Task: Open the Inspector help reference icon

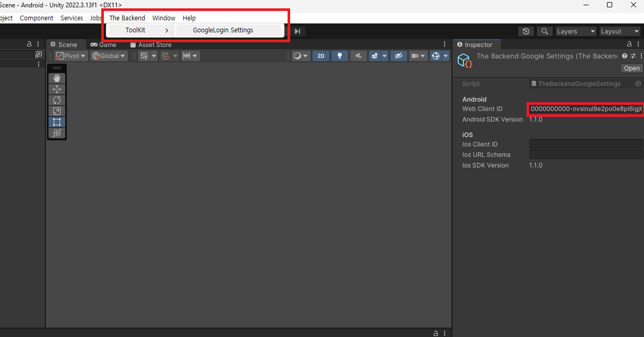Action: (x=625, y=56)
